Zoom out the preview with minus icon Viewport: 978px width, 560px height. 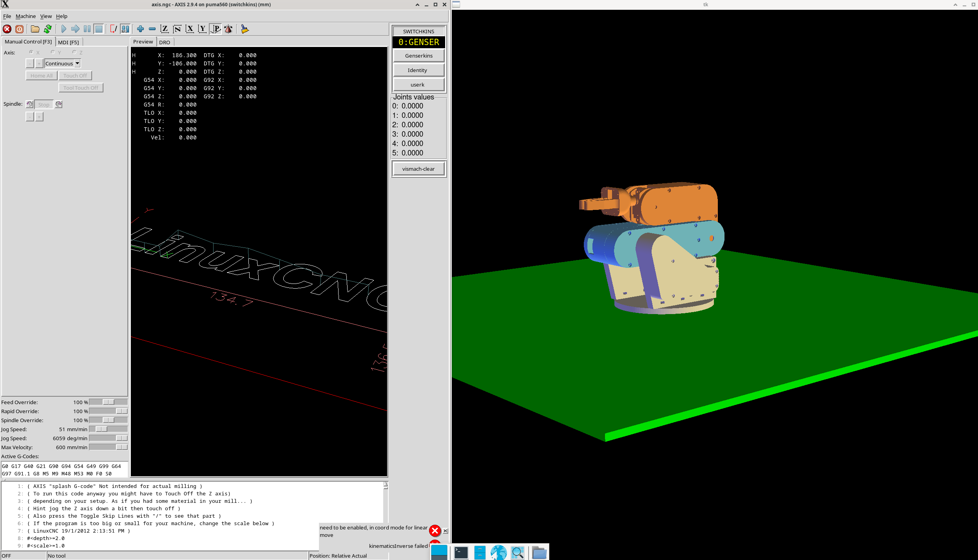click(x=152, y=29)
